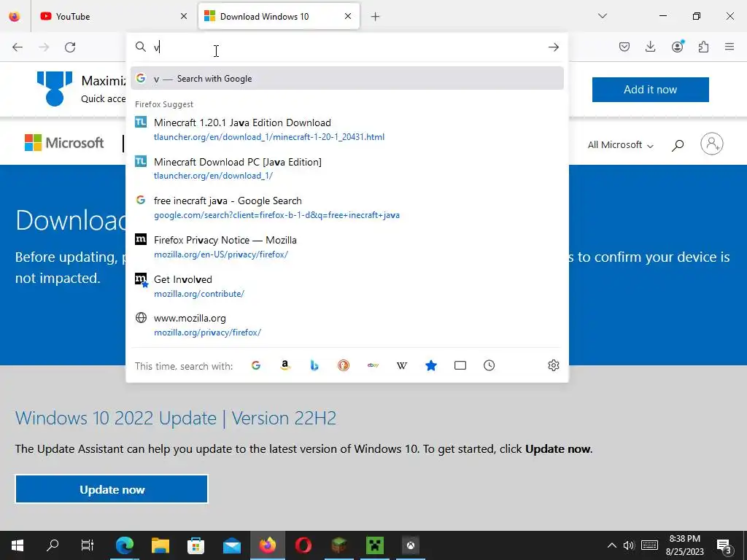Click the Microsoft logo link

[x=64, y=143]
